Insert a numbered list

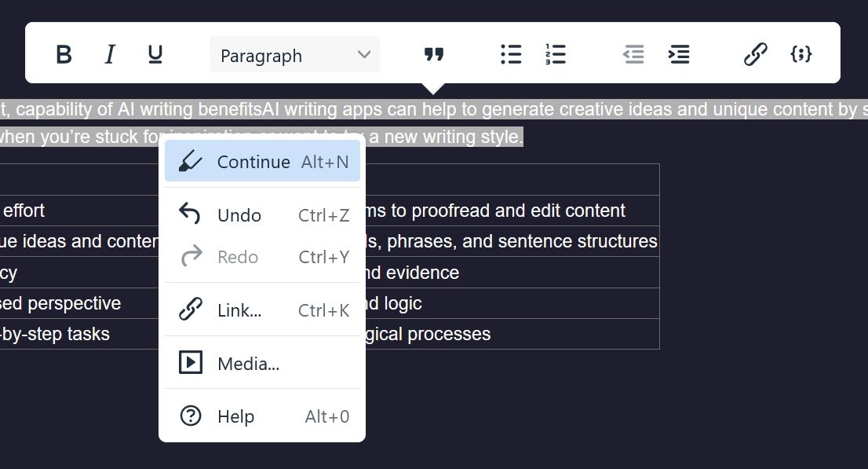pos(556,54)
